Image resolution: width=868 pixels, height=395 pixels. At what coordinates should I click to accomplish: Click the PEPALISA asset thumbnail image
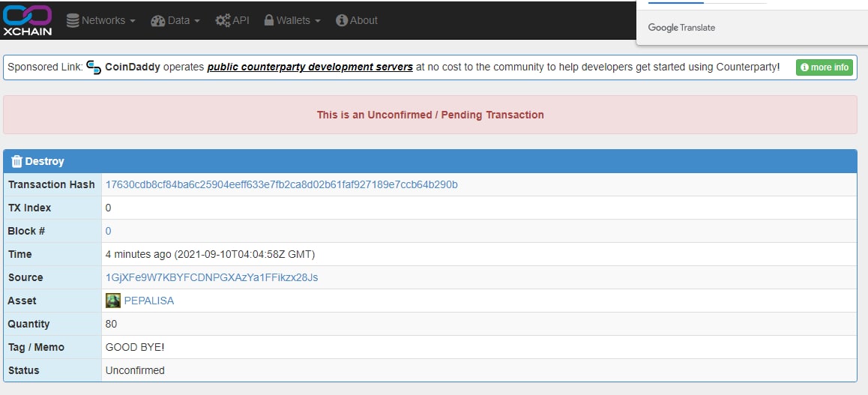click(x=113, y=301)
